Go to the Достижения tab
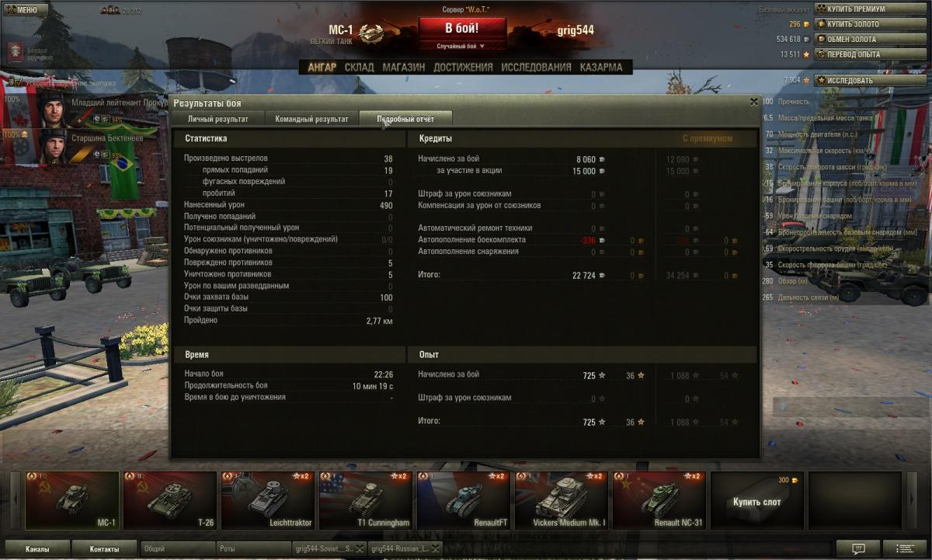Screen dimensions: 932x560 (x=463, y=68)
